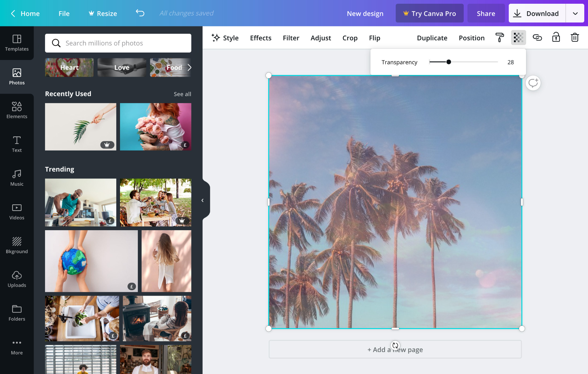Open the Effects panel
Viewport: 588px width, 374px height.
click(x=261, y=38)
